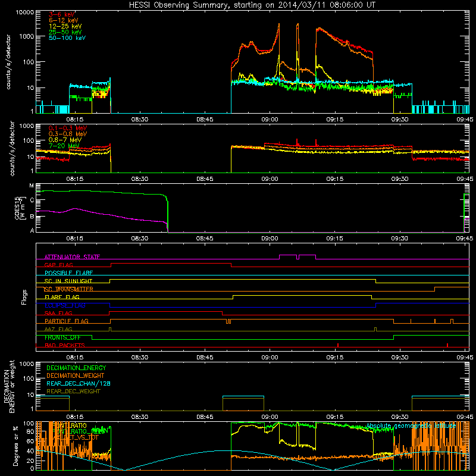Select the 12-25 keV legend label

tap(65, 26)
